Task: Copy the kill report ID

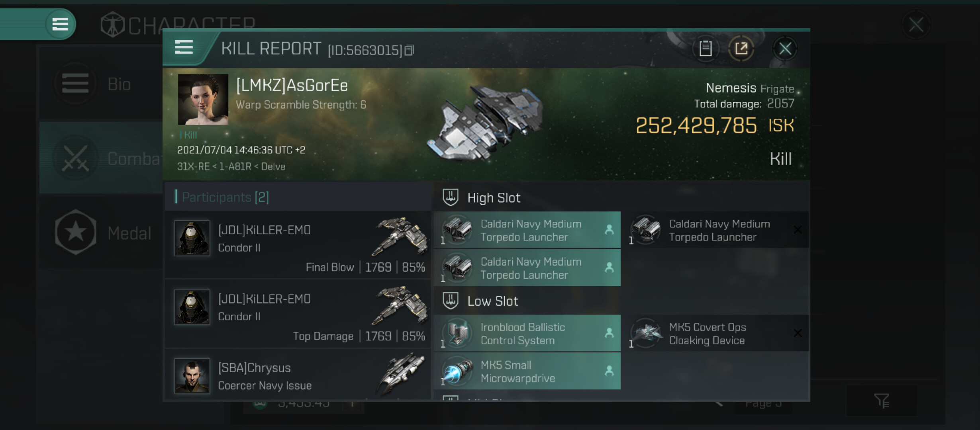Action: pos(410,50)
